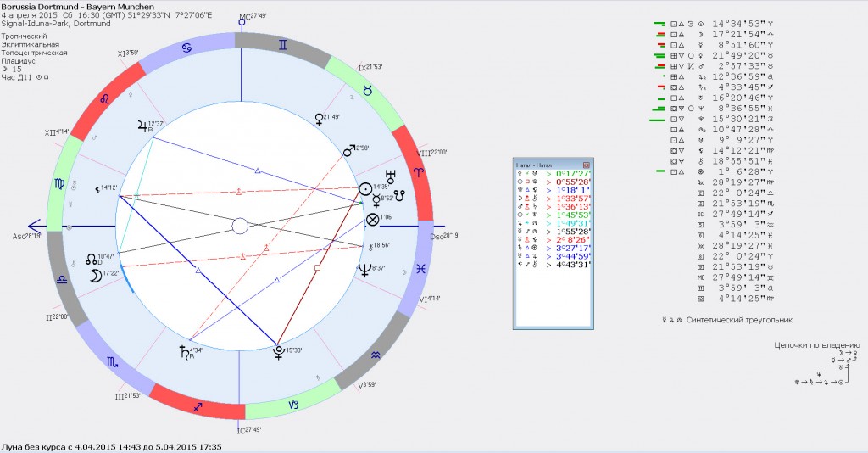Select aspect row with orb 1°18' 1"
Image resolution: width=868 pixels, height=453 pixels.
[x=553, y=190]
